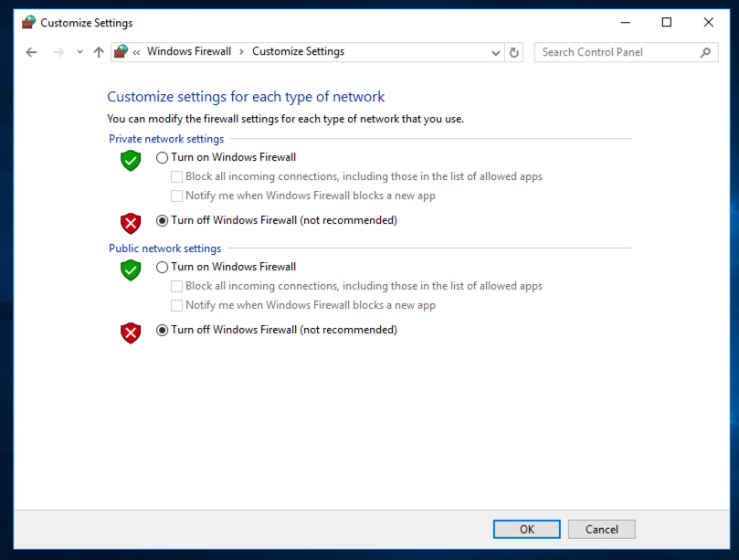Click the search magnifier icon

pos(705,53)
